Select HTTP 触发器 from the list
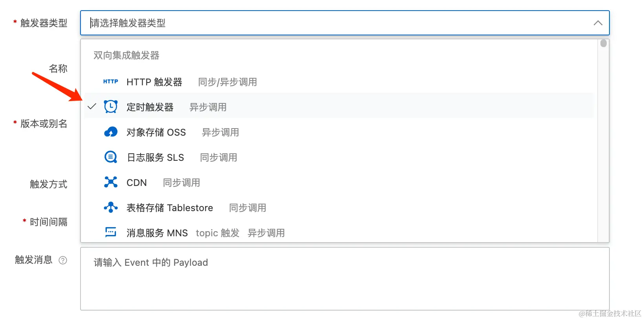The width and height of the screenshot is (644, 320). click(x=154, y=82)
